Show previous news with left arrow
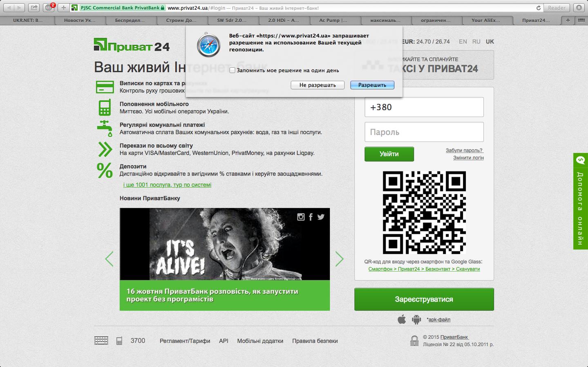588x367 pixels. click(x=109, y=259)
